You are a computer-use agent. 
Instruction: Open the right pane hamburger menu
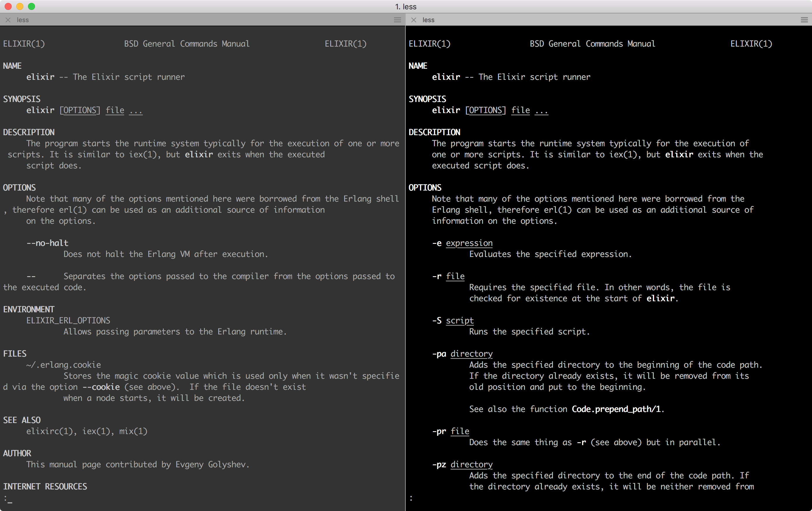(804, 20)
